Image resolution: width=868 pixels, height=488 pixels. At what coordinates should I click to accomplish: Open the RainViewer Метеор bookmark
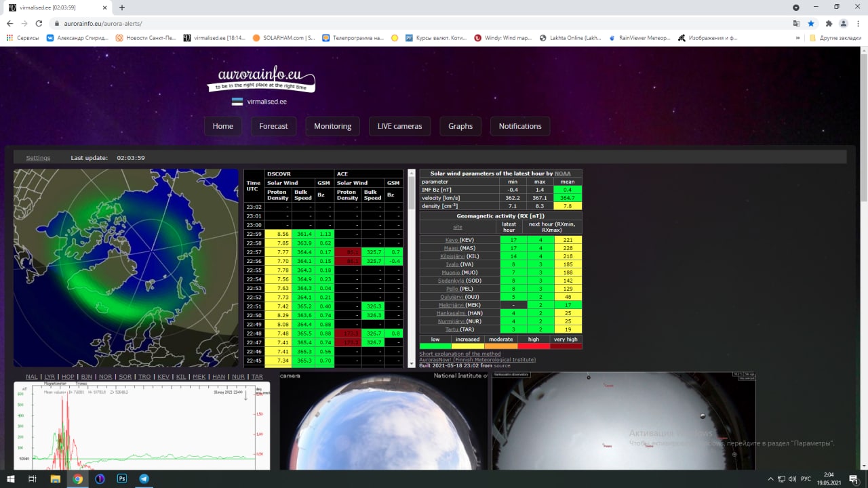tap(639, 38)
